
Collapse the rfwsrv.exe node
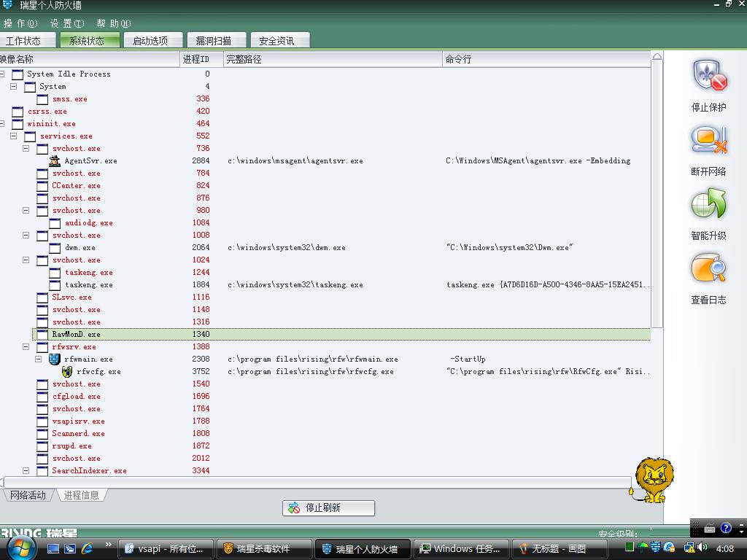[x=26, y=346]
